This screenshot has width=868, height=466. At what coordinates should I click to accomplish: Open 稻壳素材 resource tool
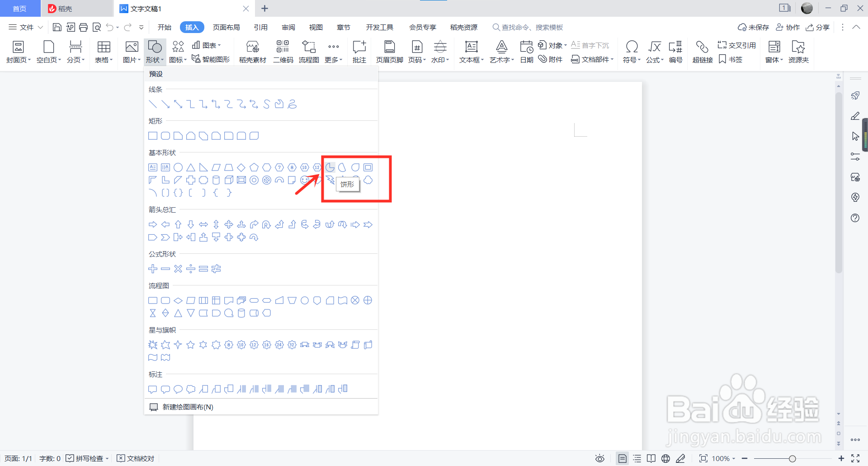[x=252, y=52]
